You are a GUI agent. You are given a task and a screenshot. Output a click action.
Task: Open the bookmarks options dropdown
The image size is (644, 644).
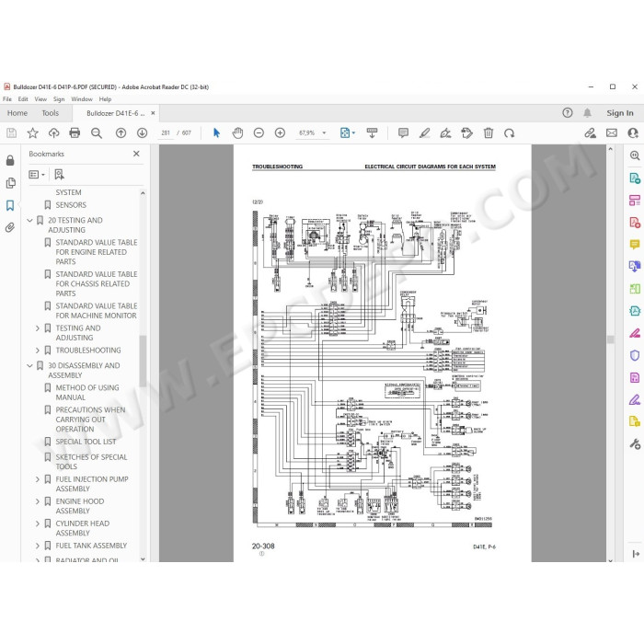click(37, 175)
